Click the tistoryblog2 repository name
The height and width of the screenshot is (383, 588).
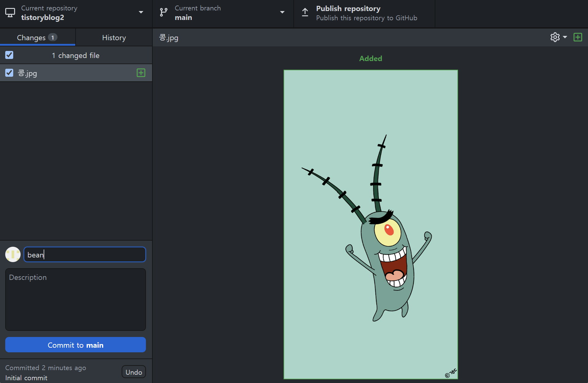(x=43, y=17)
